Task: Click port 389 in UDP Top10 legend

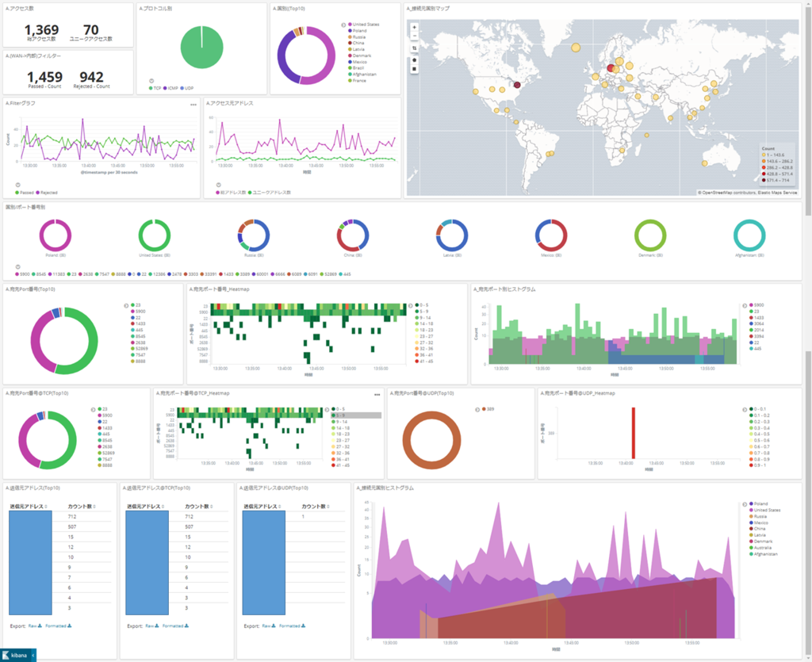Action: coord(488,409)
